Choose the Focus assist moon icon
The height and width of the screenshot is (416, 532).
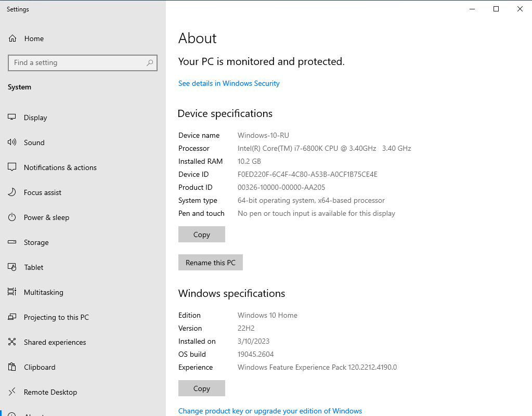[x=12, y=192]
